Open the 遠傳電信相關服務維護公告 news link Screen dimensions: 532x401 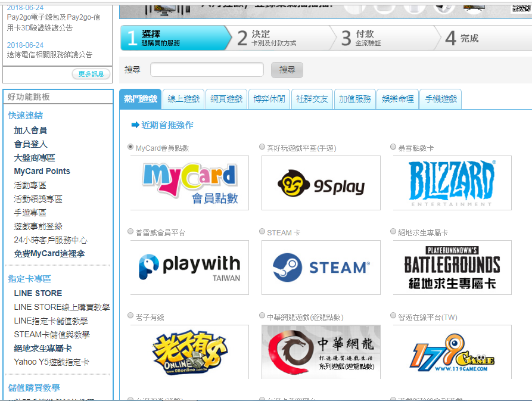click(49, 55)
